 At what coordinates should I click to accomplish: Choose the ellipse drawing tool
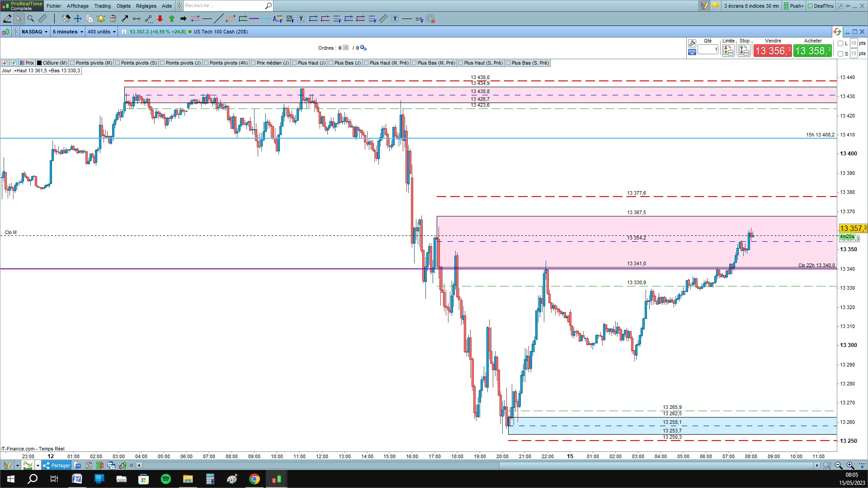click(231, 19)
